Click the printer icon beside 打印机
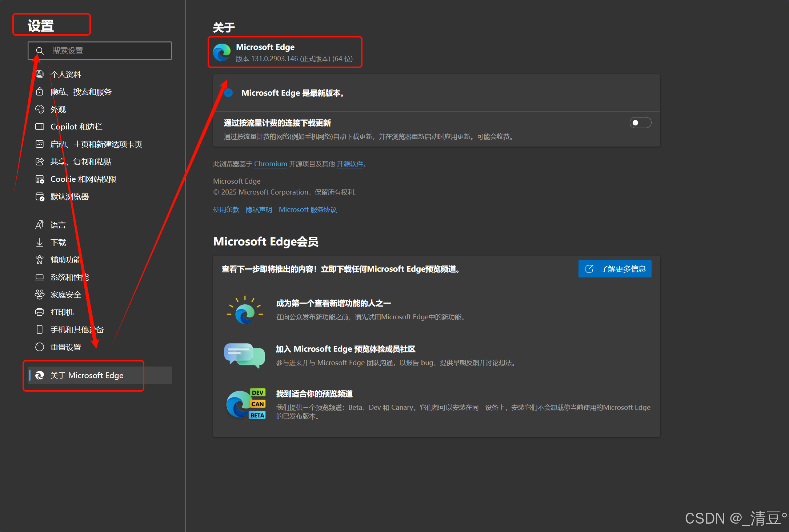789x532 pixels. [x=40, y=312]
